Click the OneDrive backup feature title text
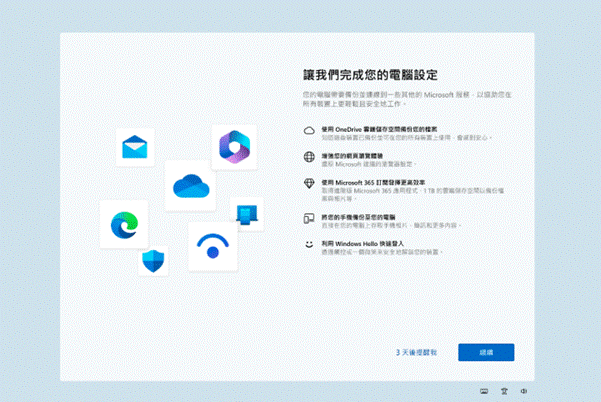The height and width of the screenshot is (402, 601). click(379, 129)
